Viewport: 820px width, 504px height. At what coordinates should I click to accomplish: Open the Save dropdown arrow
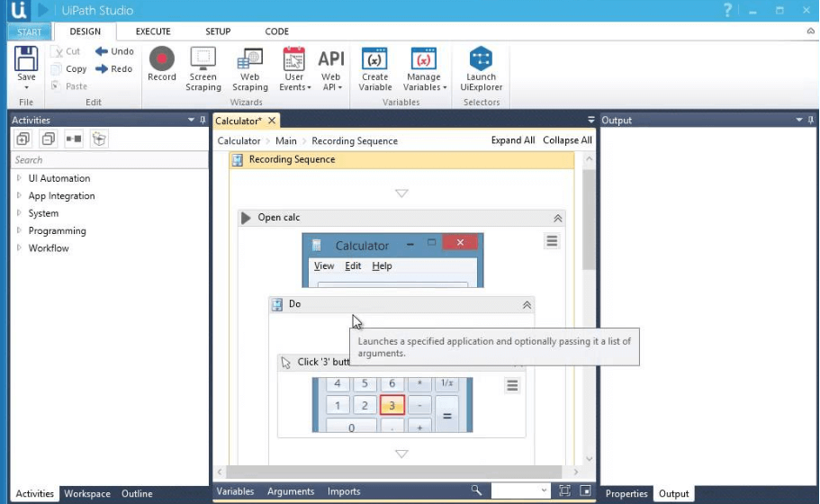(26, 87)
